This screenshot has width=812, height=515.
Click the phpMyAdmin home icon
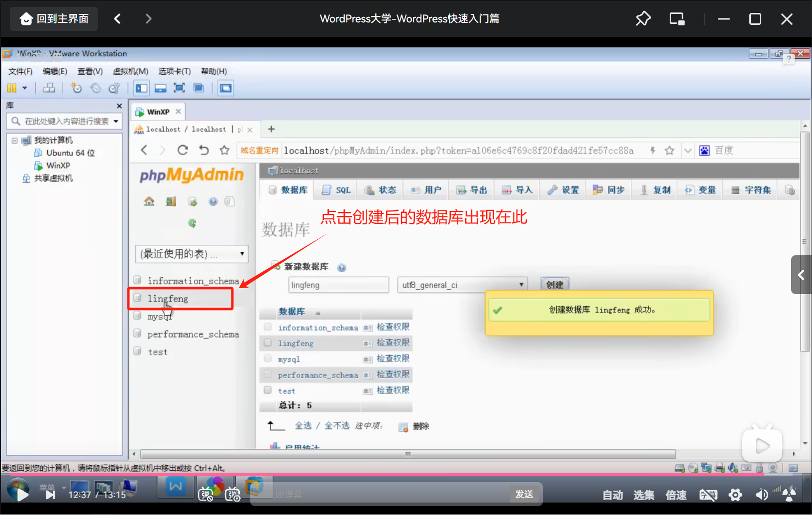pyautogui.click(x=149, y=202)
